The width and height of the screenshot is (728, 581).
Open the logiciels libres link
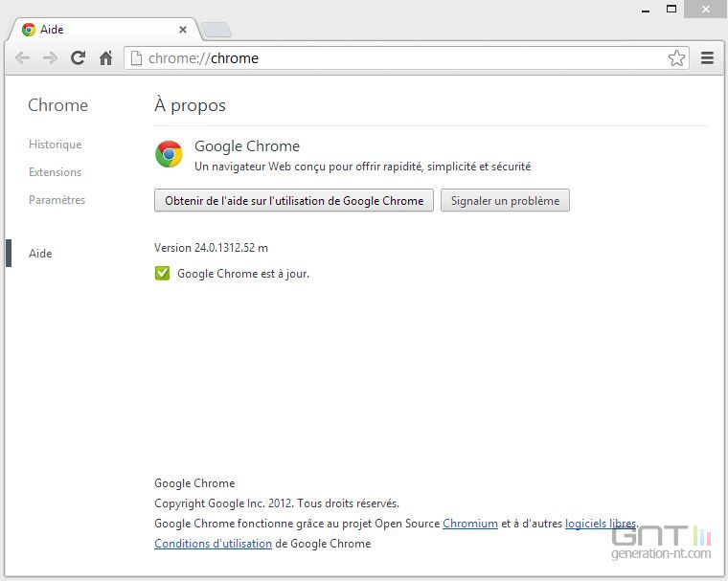[x=601, y=524]
